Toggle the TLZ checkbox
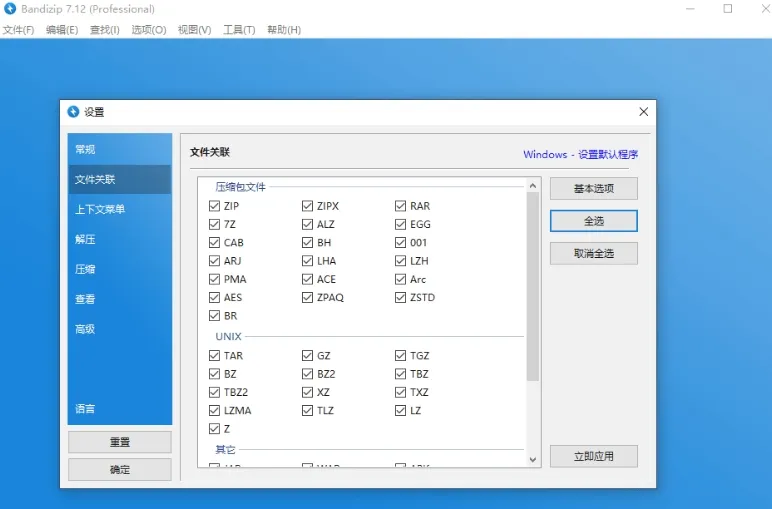 (x=307, y=410)
